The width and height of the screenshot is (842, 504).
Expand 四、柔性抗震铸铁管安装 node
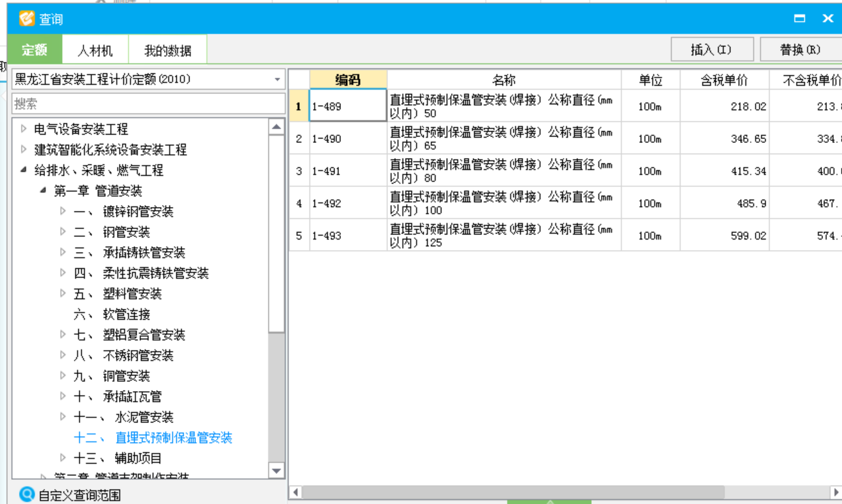pyautogui.click(x=63, y=273)
